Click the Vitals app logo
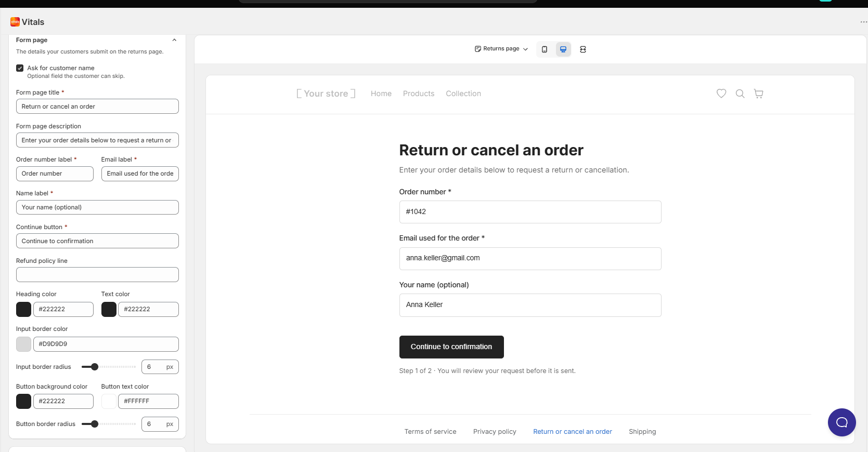The image size is (868, 452). pos(15,22)
